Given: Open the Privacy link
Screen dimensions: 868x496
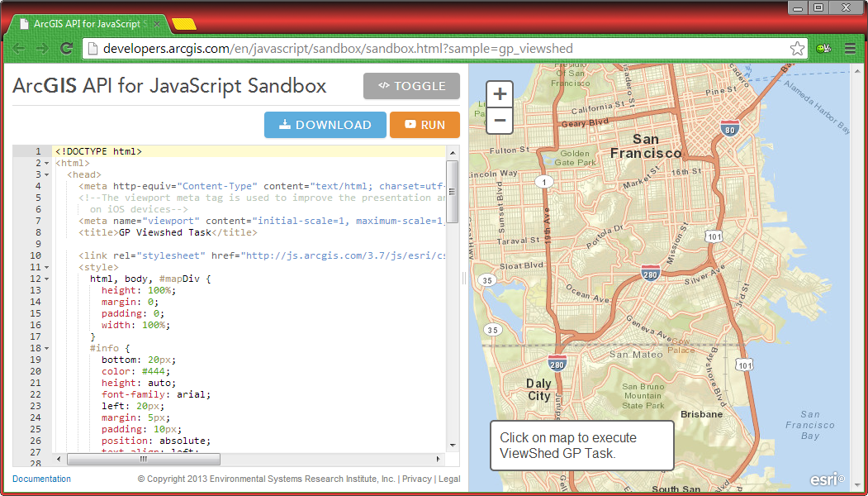Looking at the screenshot, I should pos(417,479).
